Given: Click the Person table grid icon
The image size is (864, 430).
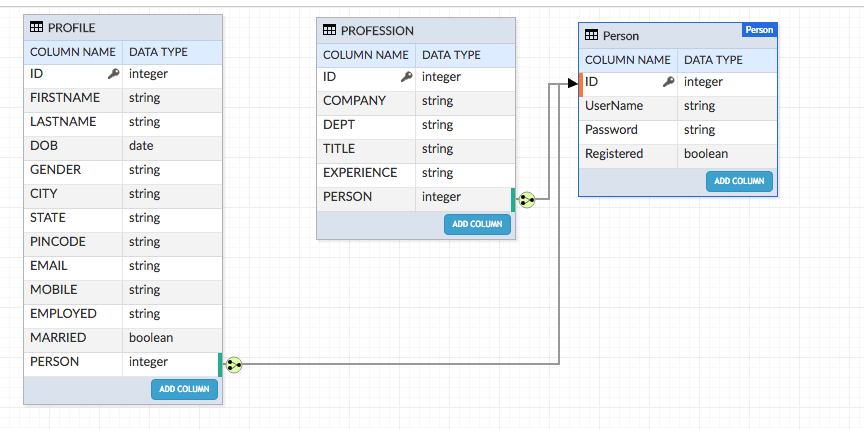Looking at the screenshot, I should click(592, 36).
